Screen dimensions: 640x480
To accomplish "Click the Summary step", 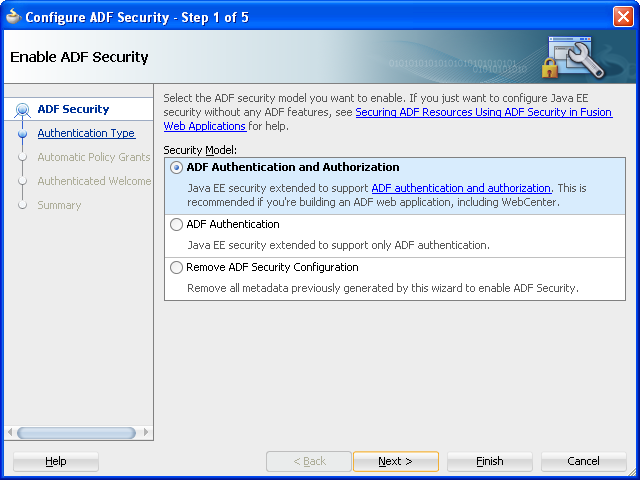I will tap(59, 205).
